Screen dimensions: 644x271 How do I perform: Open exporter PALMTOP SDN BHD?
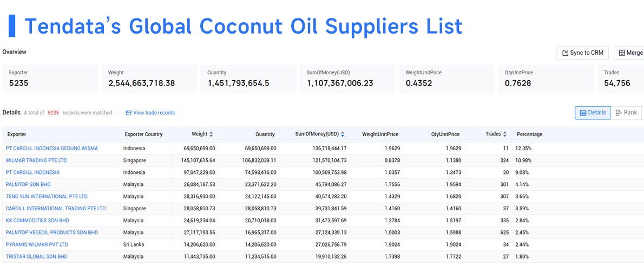(28, 185)
